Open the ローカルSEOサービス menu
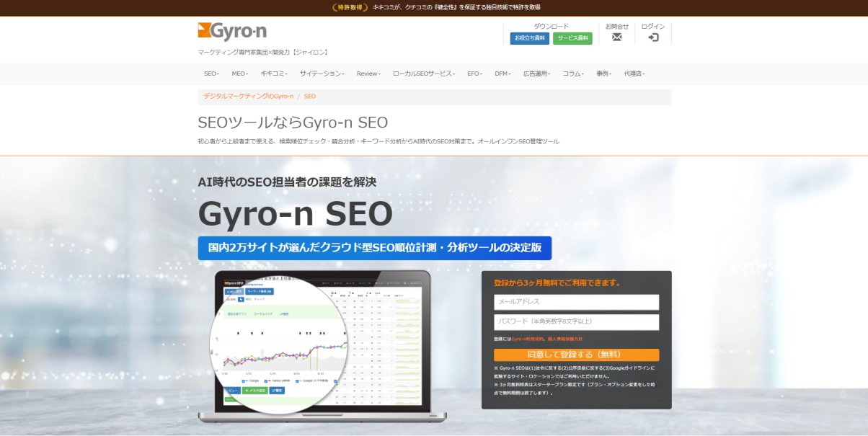 (424, 74)
